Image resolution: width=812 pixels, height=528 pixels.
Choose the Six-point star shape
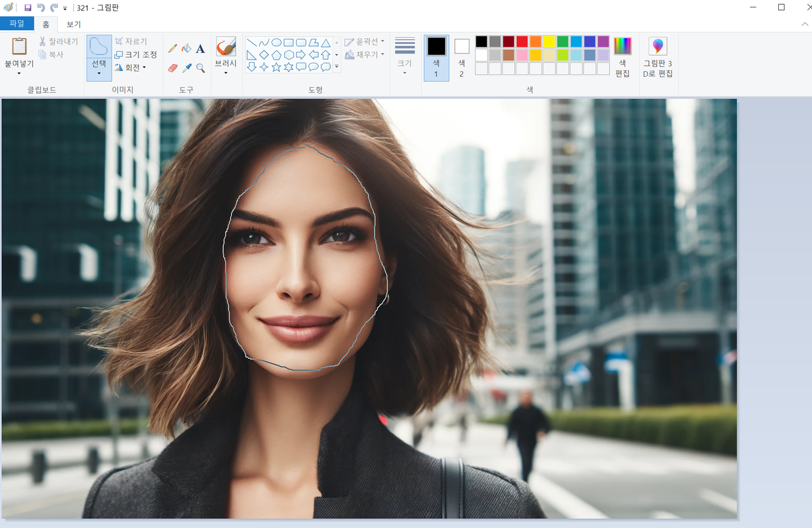289,67
